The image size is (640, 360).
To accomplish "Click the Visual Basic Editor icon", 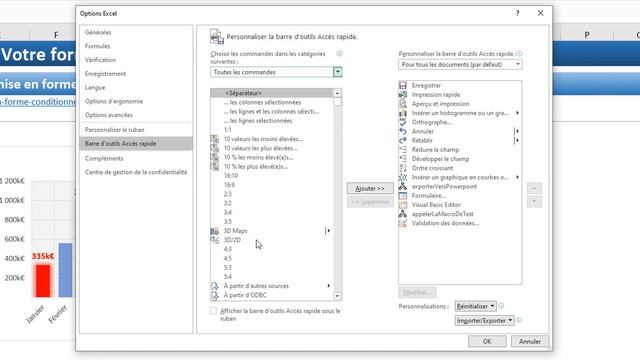I will tap(403, 205).
